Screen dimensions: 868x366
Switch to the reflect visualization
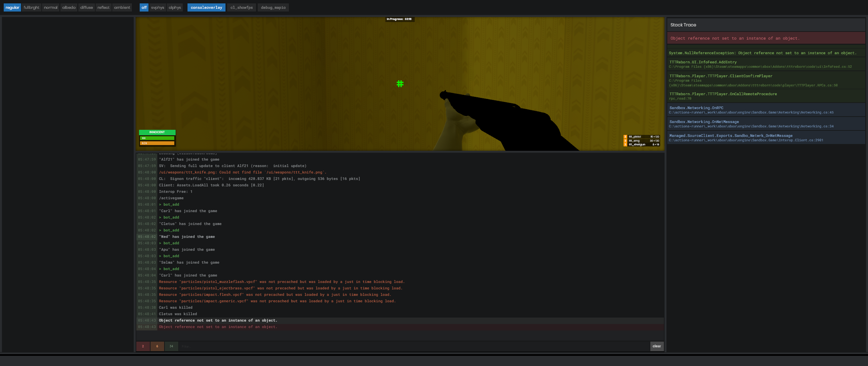(103, 7)
